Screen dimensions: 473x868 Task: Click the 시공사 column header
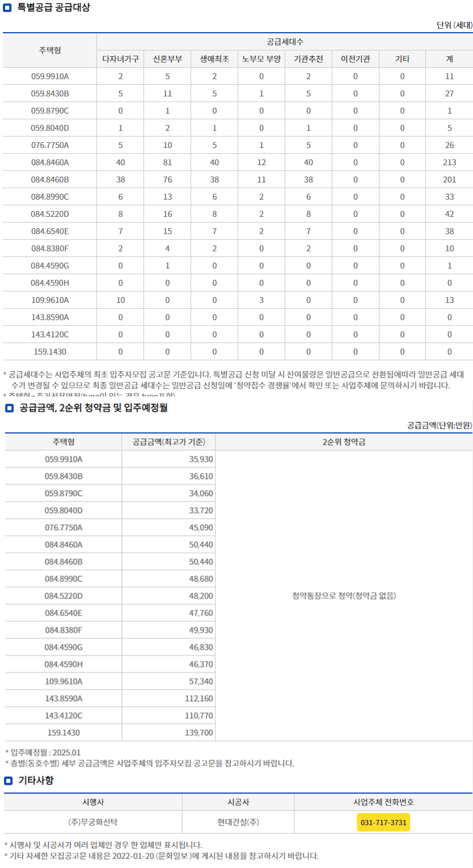[238, 803]
